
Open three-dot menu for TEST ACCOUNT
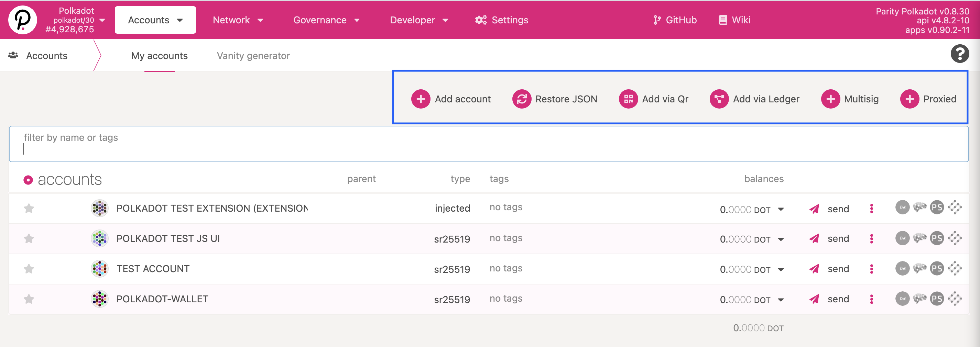pos(872,269)
